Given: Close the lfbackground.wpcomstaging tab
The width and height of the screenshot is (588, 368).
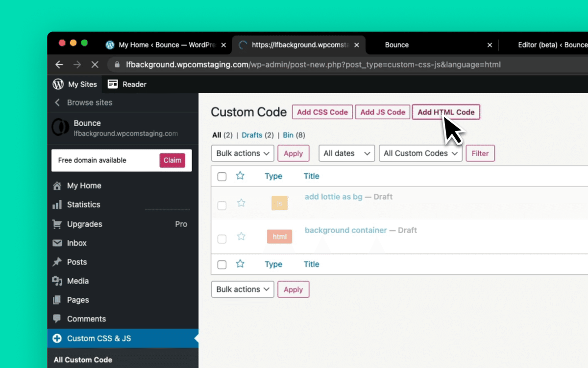Looking at the screenshot, I should click(356, 45).
